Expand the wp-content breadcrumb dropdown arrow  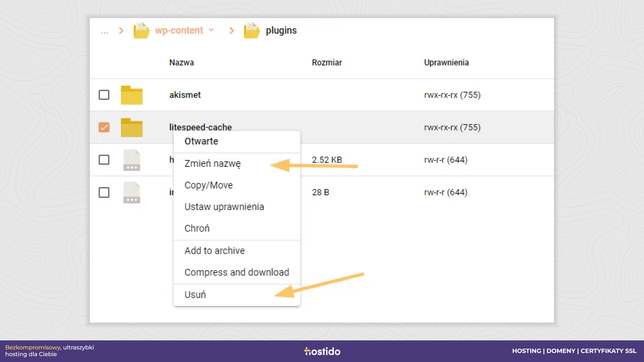click(x=211, y=30)
